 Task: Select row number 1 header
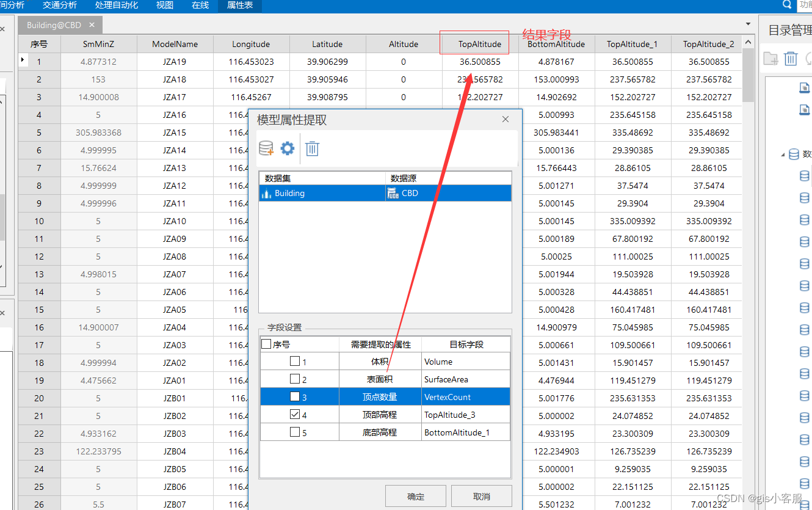[39, 62]
